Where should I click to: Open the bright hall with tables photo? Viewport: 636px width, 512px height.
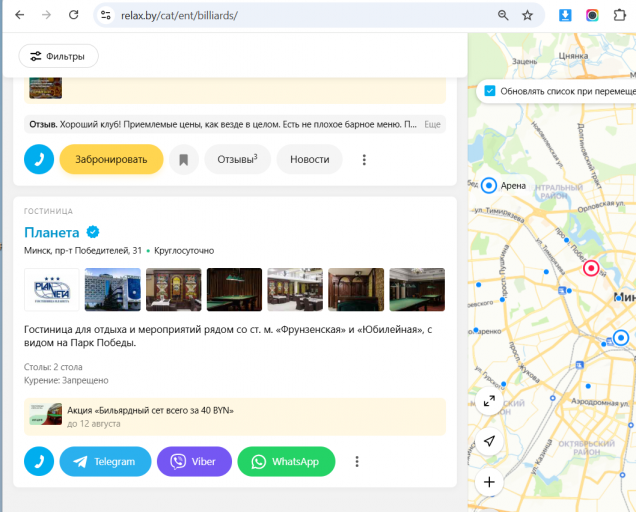pyautogui.click(x=295, y=290)
